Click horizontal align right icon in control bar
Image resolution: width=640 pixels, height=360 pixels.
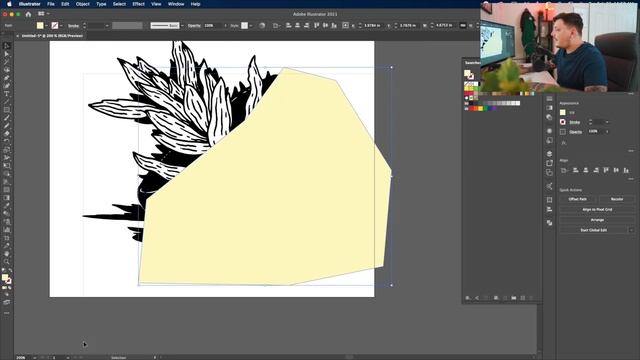pos(307,25)
